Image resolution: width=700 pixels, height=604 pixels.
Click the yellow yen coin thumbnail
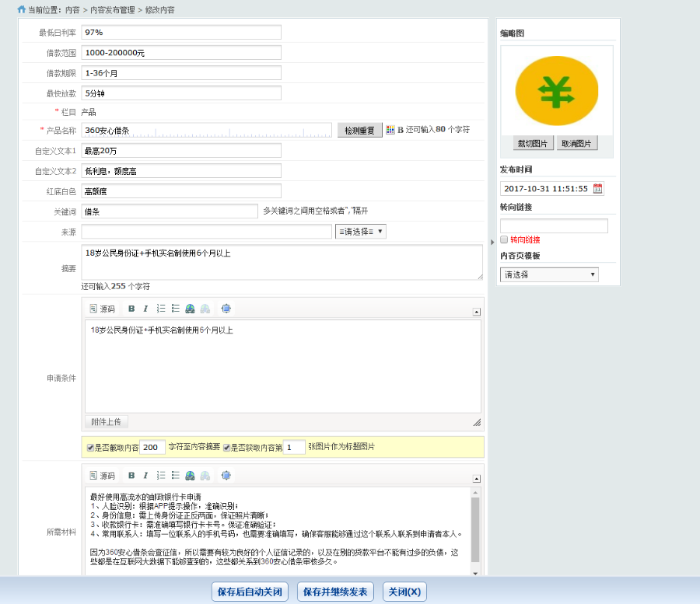[x=557, y=91]
